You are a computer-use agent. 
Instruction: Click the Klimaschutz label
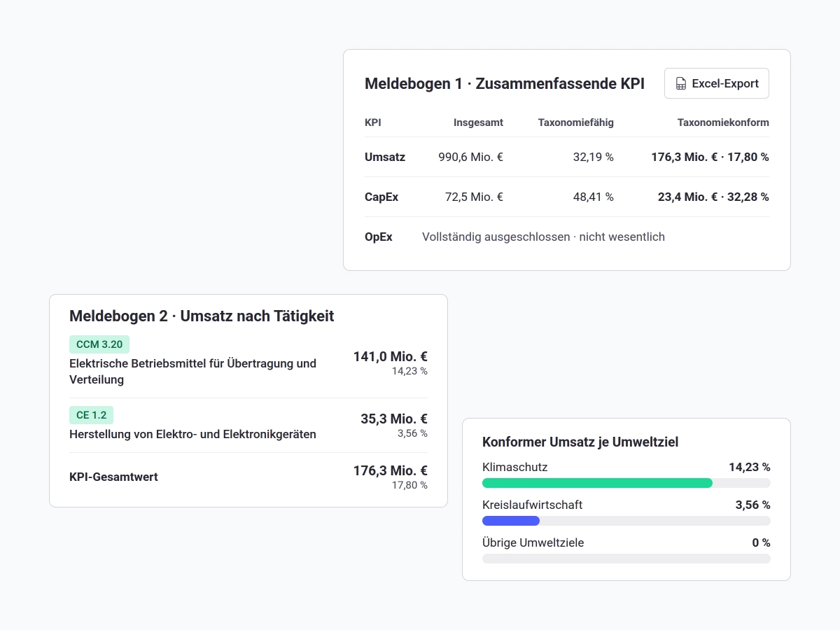tap(515, 467)
